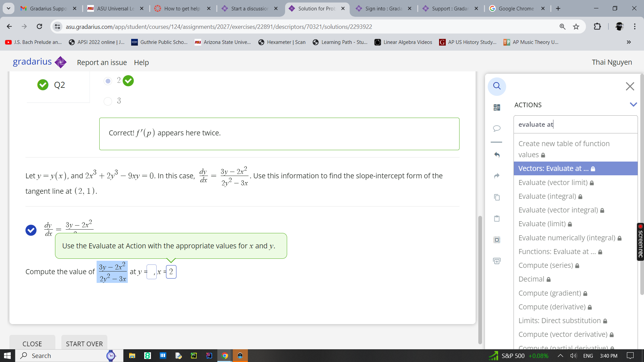Collapse the ACTIONS section chevron
The width and height of the screenshot is (644, 362).
tap(633, 105)
